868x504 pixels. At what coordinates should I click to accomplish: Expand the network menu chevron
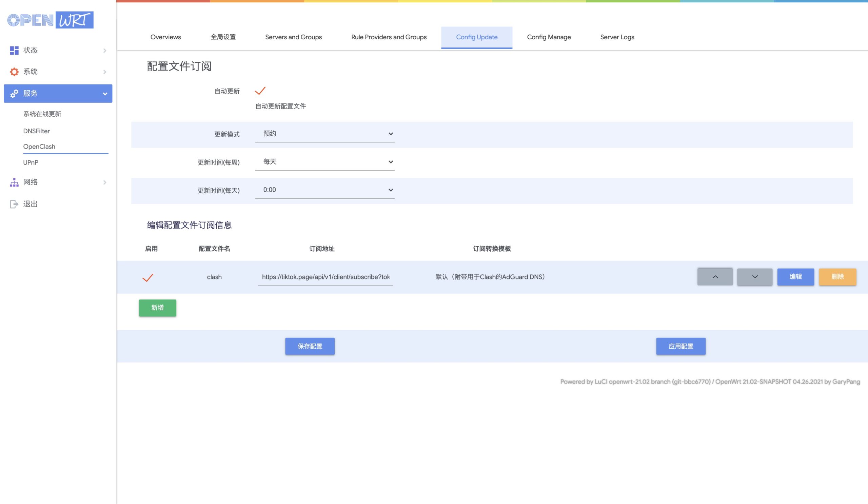point(105,182)
